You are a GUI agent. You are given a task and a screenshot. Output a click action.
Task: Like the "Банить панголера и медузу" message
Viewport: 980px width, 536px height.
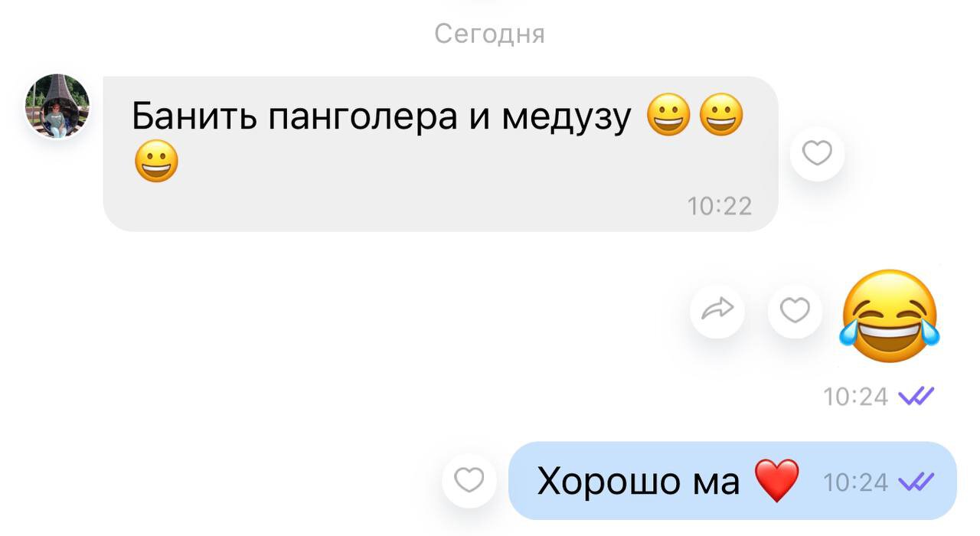click(816, 155)
